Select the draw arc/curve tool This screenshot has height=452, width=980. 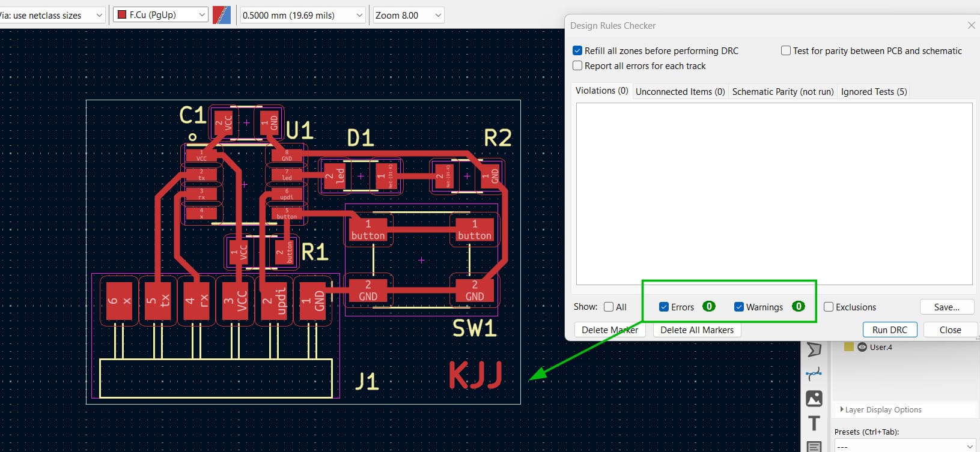(814, 374)
